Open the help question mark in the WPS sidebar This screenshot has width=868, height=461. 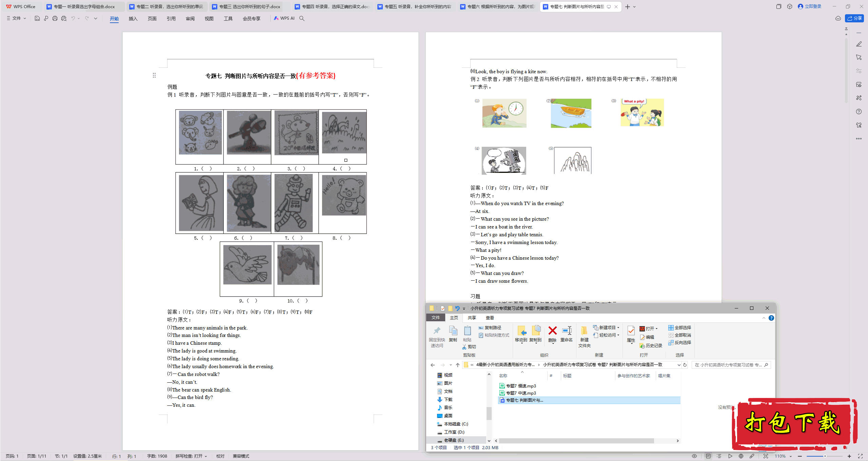pyautogui.click(x=859, y=112)
